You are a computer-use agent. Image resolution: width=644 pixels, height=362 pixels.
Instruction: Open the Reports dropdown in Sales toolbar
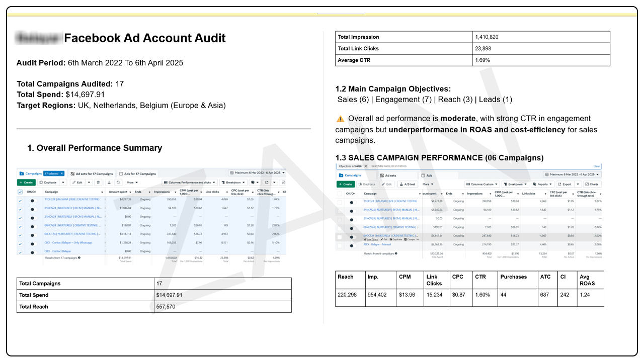[543, 184]
